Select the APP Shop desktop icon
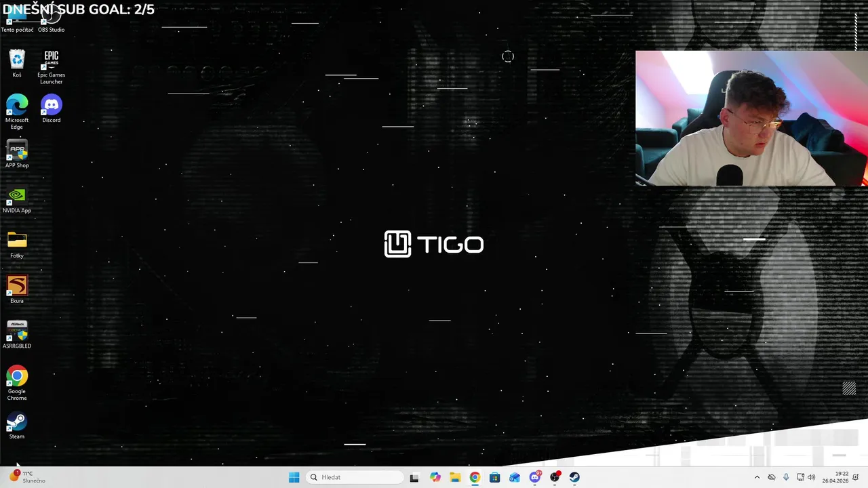The width and height of the screenshot is (868, 488). [x=17, y=154]
